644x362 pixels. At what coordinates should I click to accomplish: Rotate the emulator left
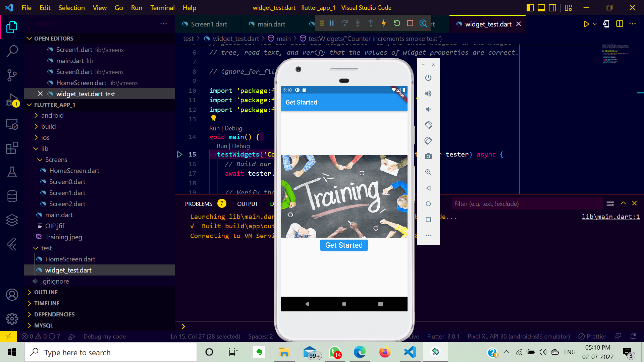click(x=428, y=125)
